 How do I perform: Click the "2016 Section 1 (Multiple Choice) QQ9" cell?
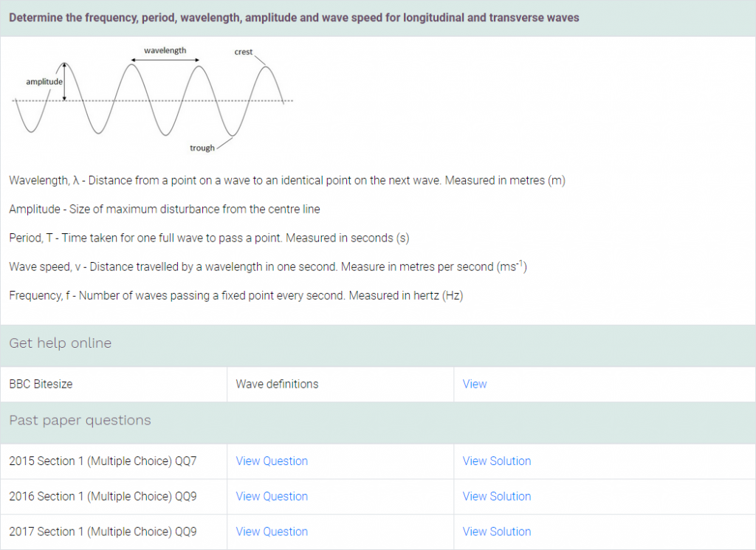(x=103, y=496)
